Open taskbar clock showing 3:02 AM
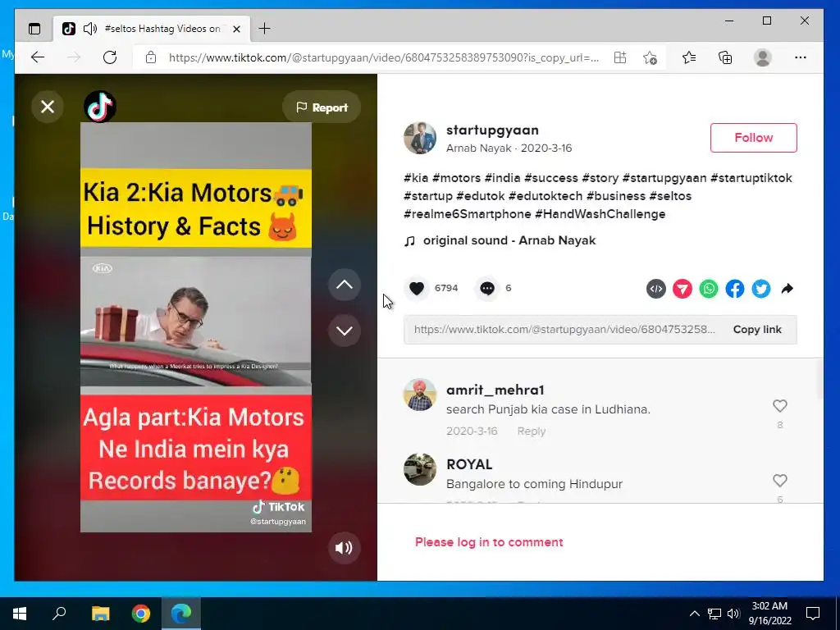The height and width of the screenshot is (630, 840). coord(769,614)
